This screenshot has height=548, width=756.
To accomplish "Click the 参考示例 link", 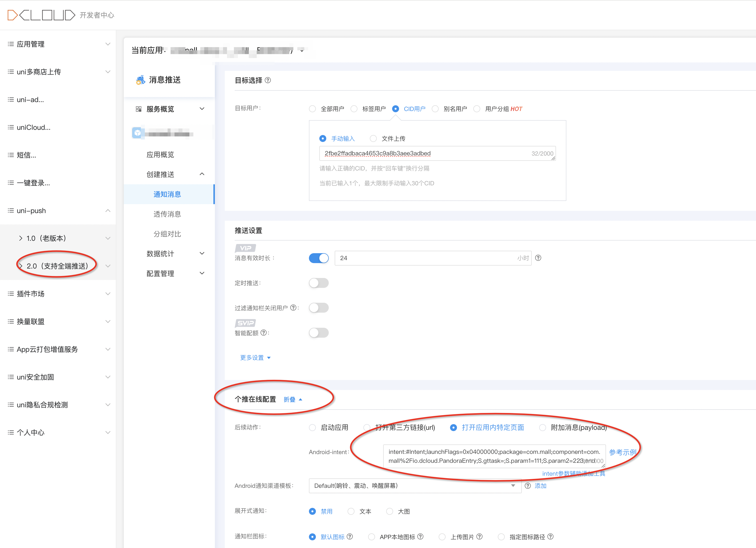I will click(x=622, y=452).
